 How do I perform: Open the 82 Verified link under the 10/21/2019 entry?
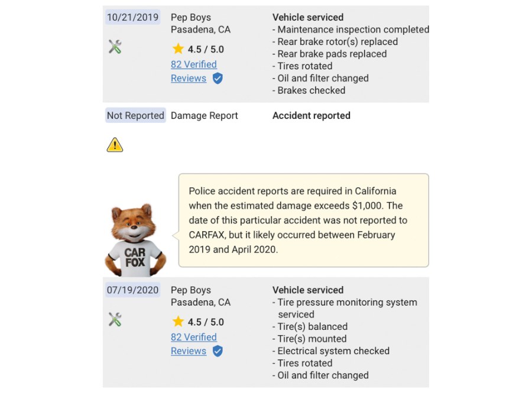194,64
